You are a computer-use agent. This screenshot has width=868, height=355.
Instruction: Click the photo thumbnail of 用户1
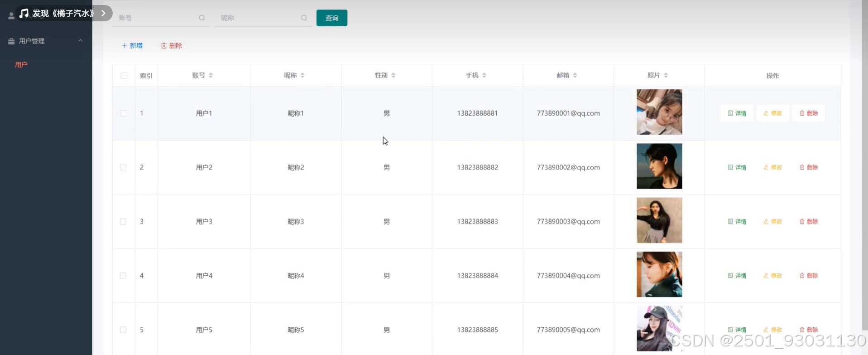coord(659,112)
